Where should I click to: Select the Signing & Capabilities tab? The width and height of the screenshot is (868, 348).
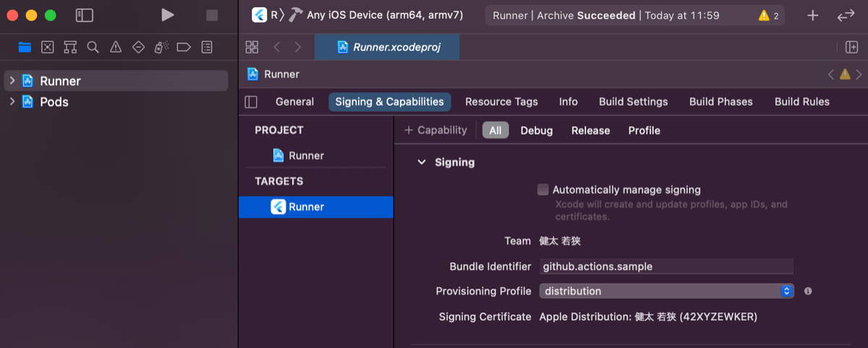(390, 102)
